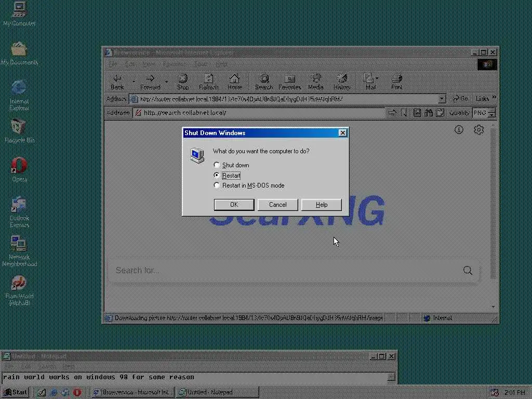
Task: Close the Shut Down Windows dialog
Action: [x=343, y=132]
